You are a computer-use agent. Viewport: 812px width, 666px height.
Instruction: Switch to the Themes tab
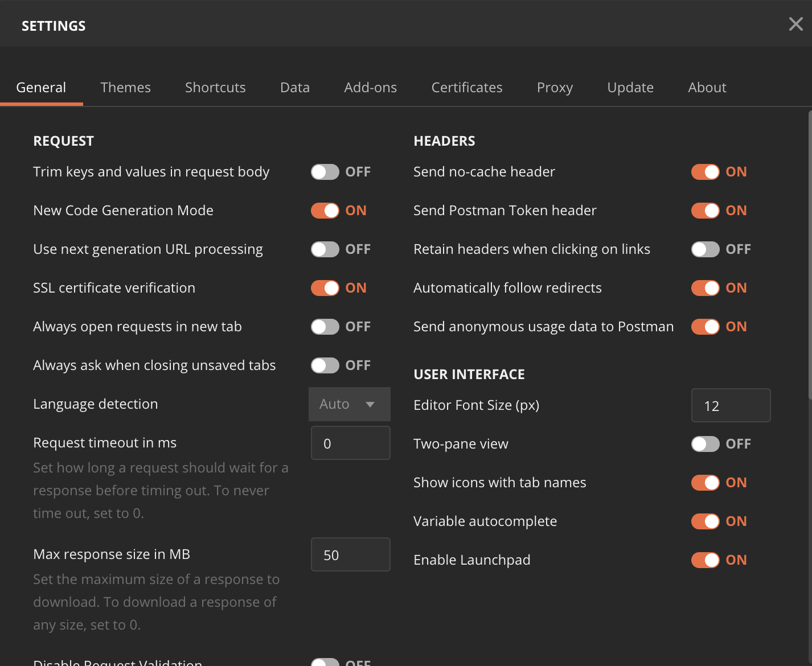pyautogui.click(x=125, y=87)
